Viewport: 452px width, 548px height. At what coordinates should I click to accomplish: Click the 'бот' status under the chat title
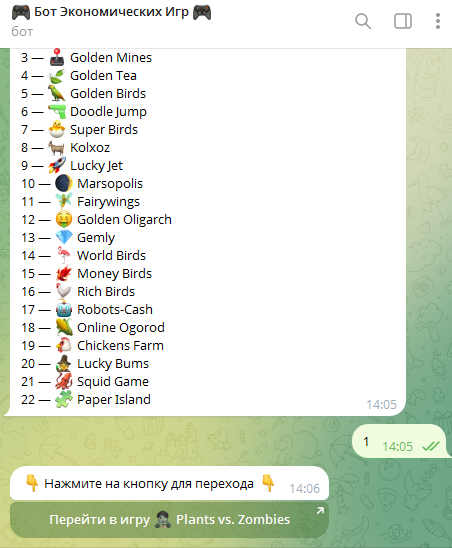pos(22,32)
